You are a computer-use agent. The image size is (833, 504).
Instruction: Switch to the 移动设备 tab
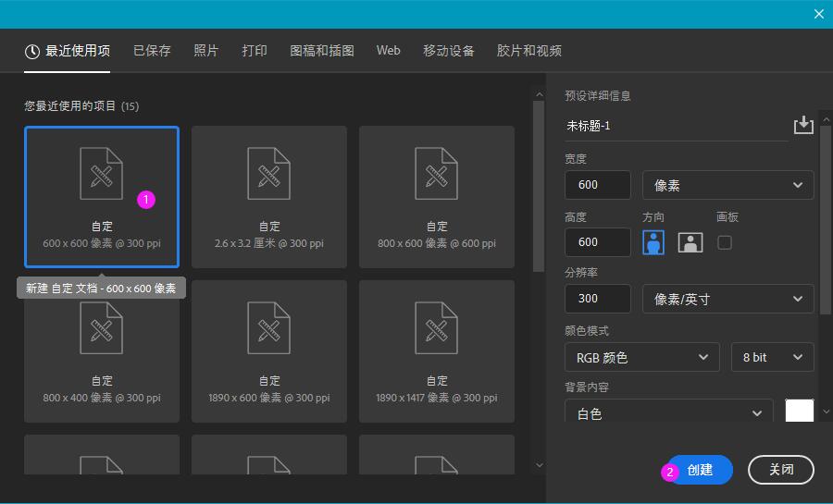pyautogui.click(x=448, y=51)
